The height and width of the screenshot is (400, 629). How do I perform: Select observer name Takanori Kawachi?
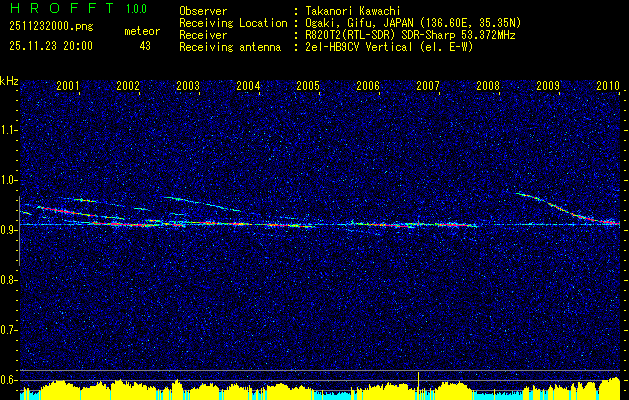pyautogui.click(x=351, y=11)
